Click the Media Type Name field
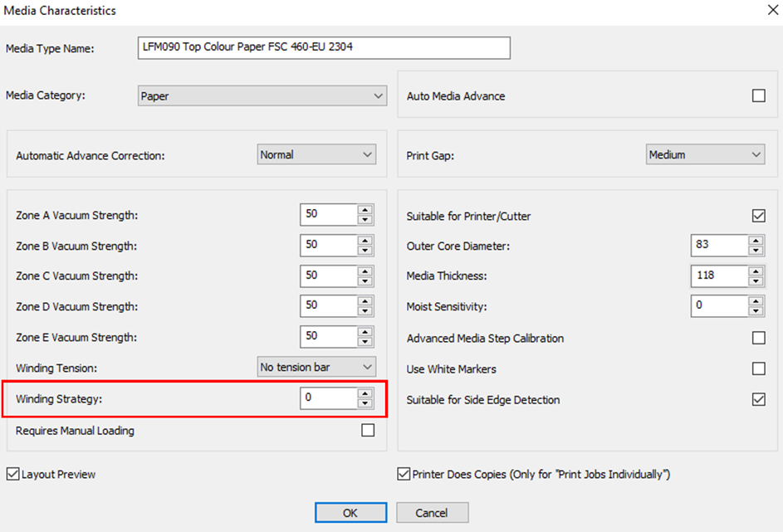The image size is (783, 532). pyautogui.click(x=323, y=48)
